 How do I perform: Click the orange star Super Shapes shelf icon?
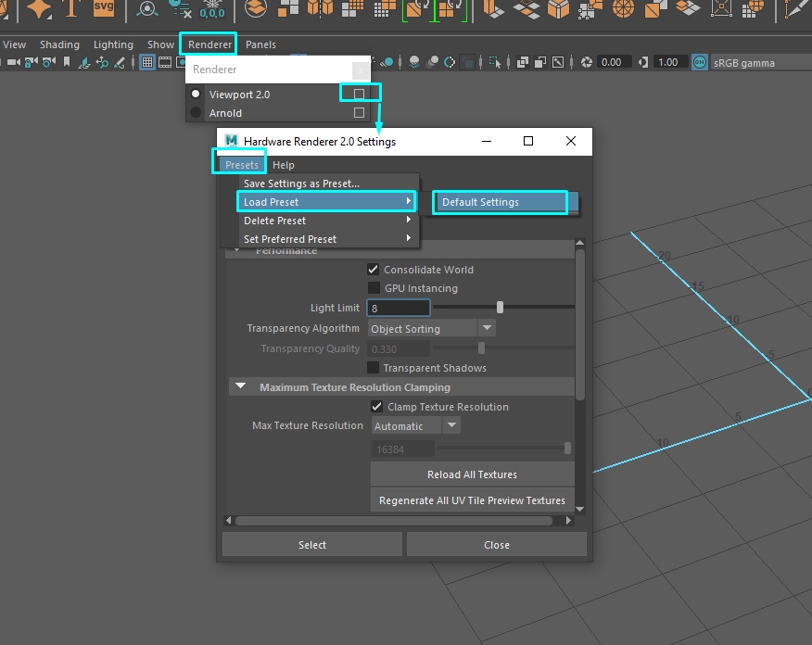tap(39, 9)
